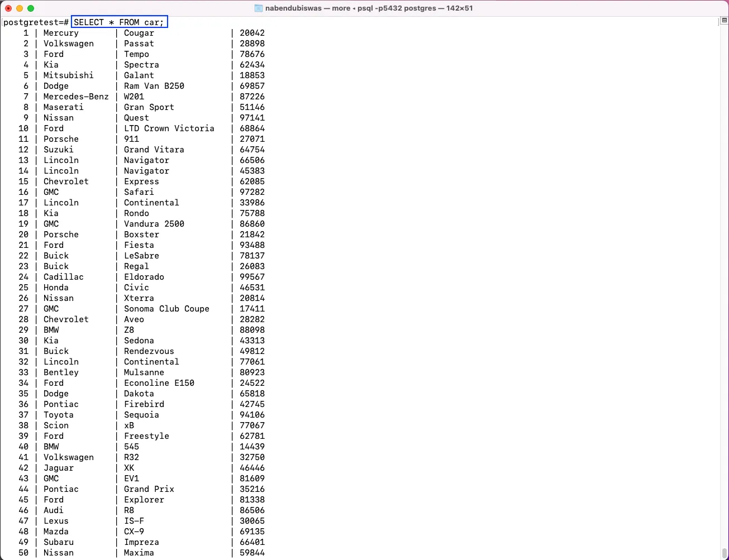Select the 'Ram Van B250' model cell
Screen dimensions: 729x560
tap(154, 86)
